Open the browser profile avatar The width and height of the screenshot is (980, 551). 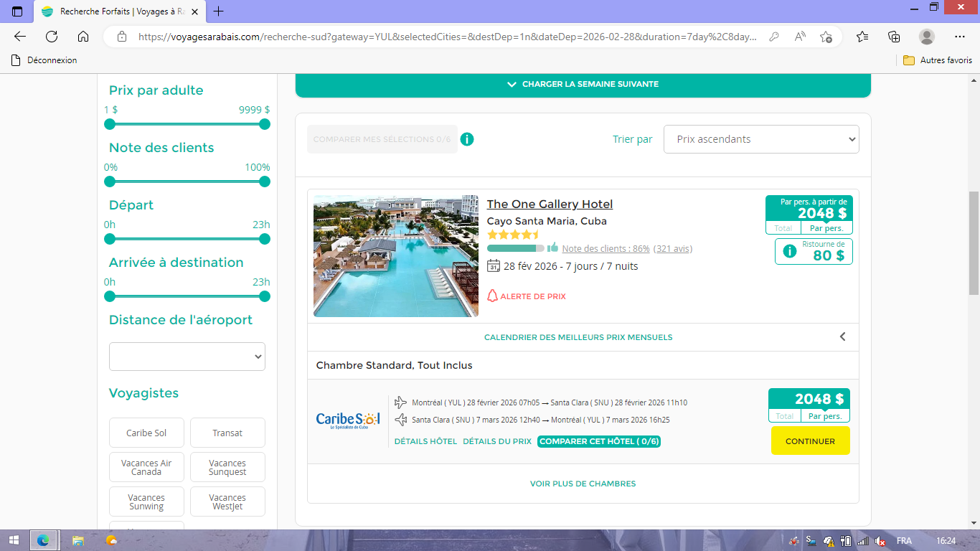(x=927, y=37)
